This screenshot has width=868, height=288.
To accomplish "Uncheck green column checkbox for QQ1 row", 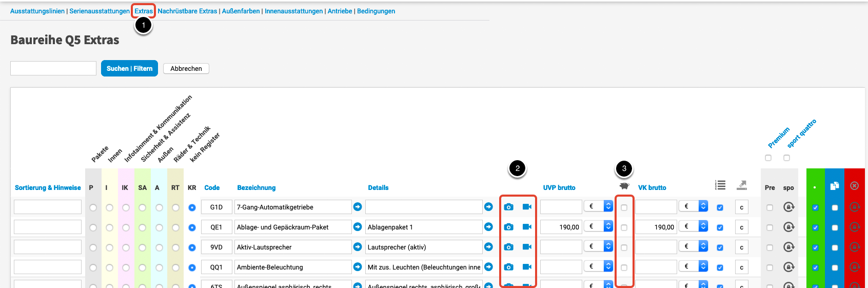I will 815,267.
